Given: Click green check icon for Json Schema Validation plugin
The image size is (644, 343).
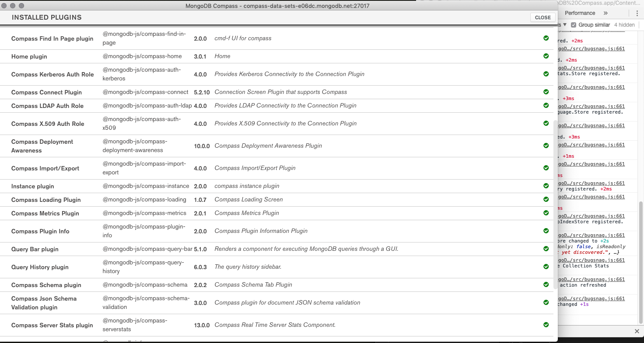Looking at the screenshot, I should pyautogui.click(x=546, y=302).
